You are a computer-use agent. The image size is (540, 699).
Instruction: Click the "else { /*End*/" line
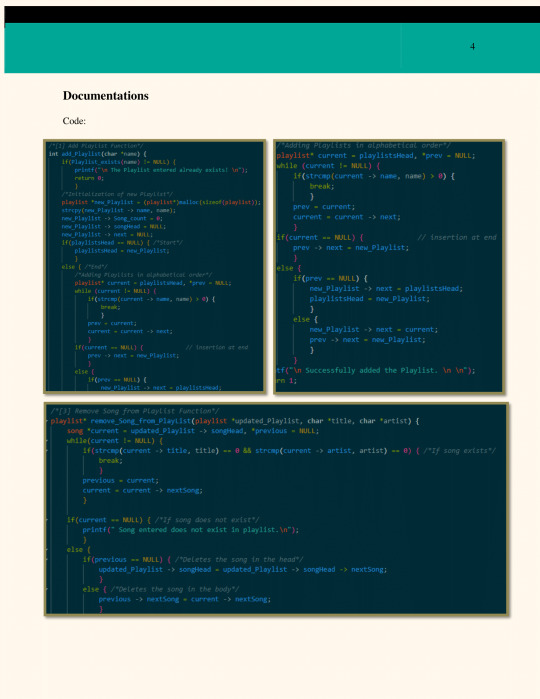point(85,267)
